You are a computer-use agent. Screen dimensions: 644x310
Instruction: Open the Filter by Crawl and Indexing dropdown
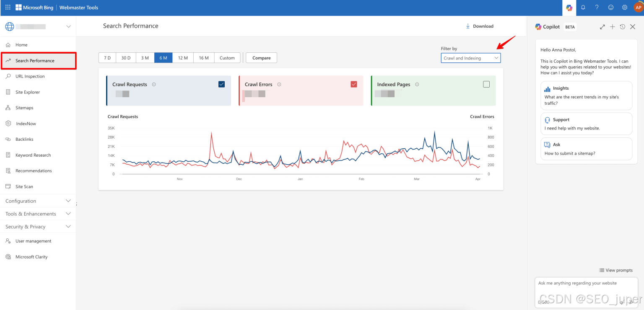(470, 58)
